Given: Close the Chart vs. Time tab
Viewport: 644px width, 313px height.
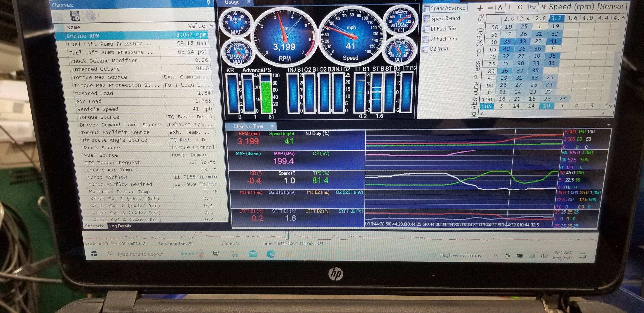Looking at the screenshot, I should (272, 126).
